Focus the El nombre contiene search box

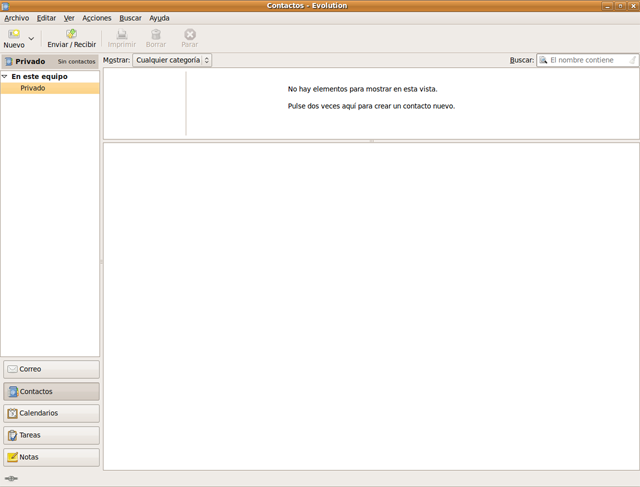click(586, 60)
